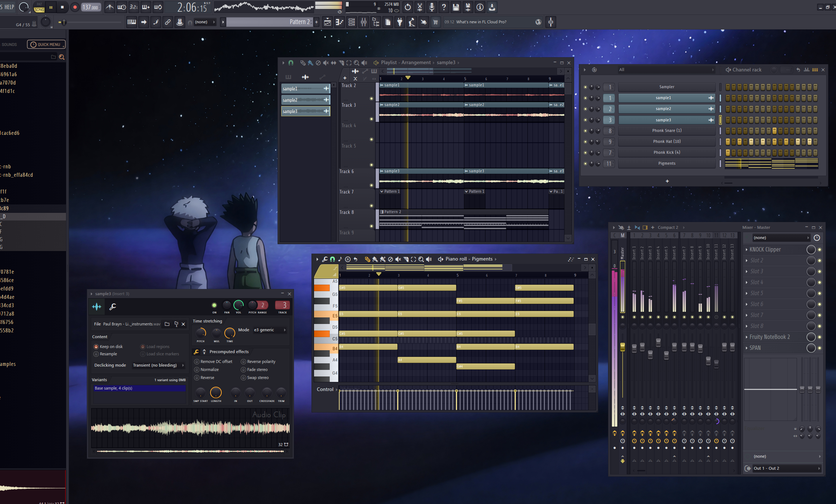Viewport: 836px width, 504px height.
Task: Open the KNOCK Clipper effect slot
Action: click(x=765, y=250)
